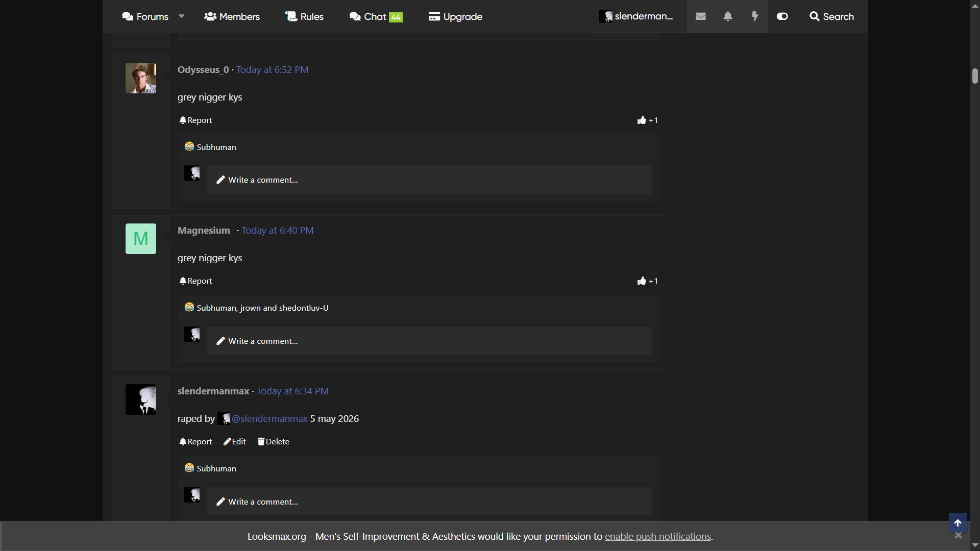Open Magnesium_ username link
The image size is (980, 551).
coord(206,230)
